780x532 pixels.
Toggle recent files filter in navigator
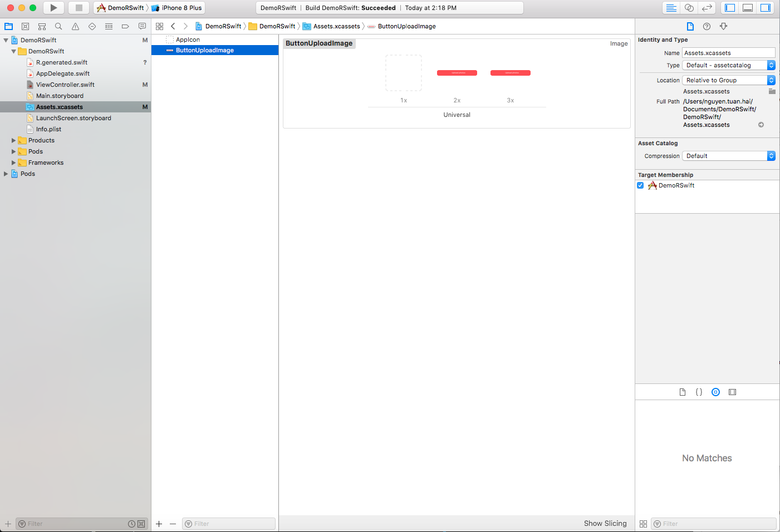[x=132, y=524]
